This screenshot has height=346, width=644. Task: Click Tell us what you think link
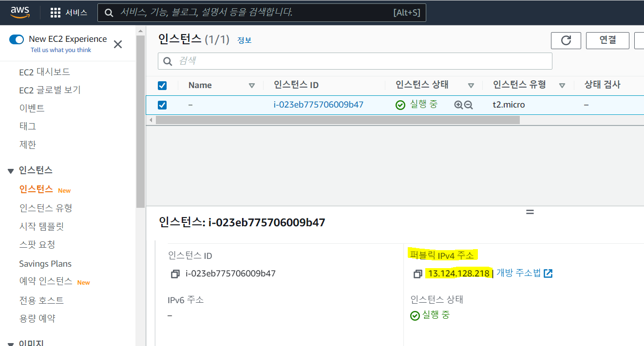tap(61, 50)
